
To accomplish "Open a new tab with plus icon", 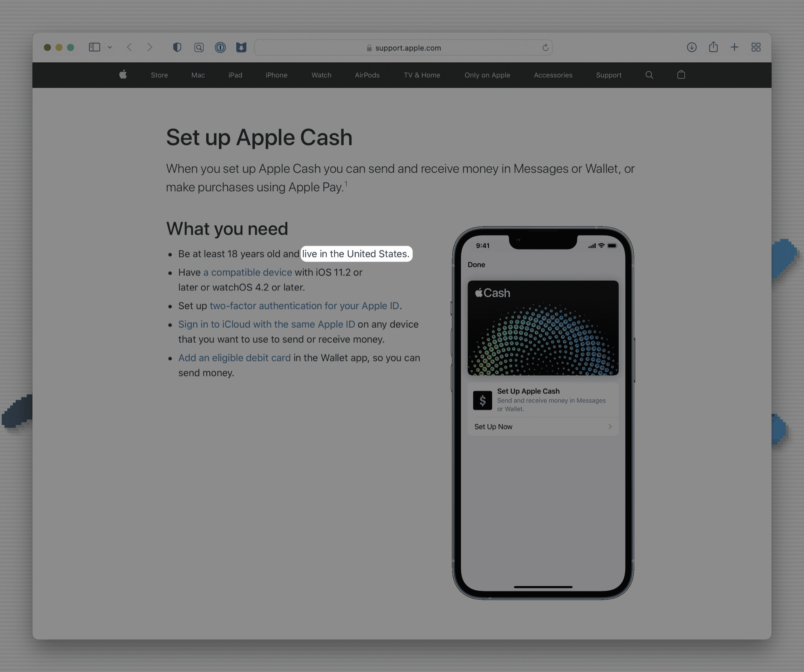I will pyautogui.click(x=735, y=47).
